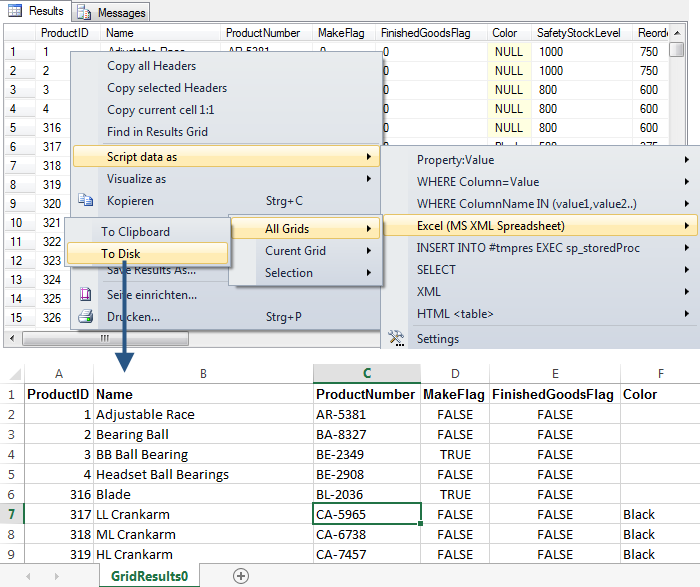700x587 pixels.
Task: Click Excel cell Bearing Ball
Action: click(x=204, y=434)
